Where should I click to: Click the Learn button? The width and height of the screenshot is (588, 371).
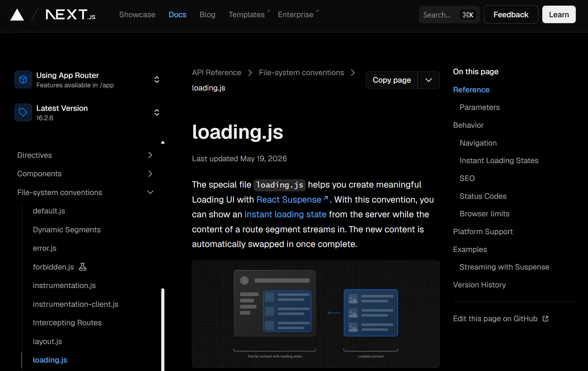[559, 15]
